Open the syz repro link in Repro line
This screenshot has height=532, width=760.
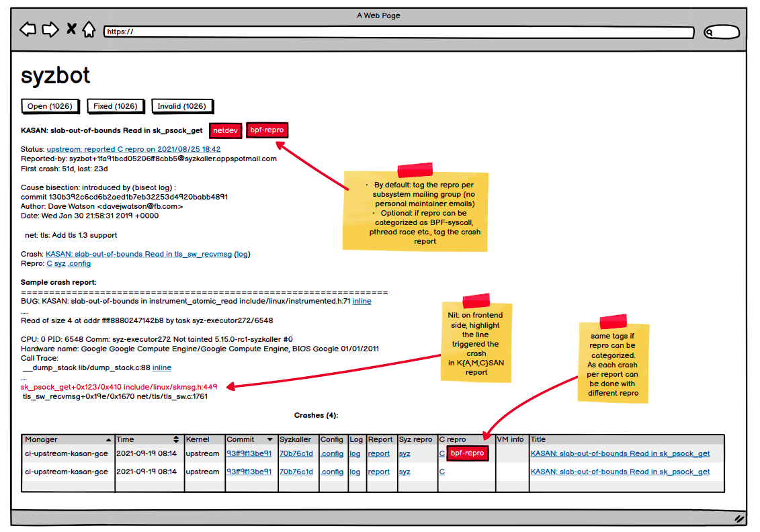click(x=60, y=263)
